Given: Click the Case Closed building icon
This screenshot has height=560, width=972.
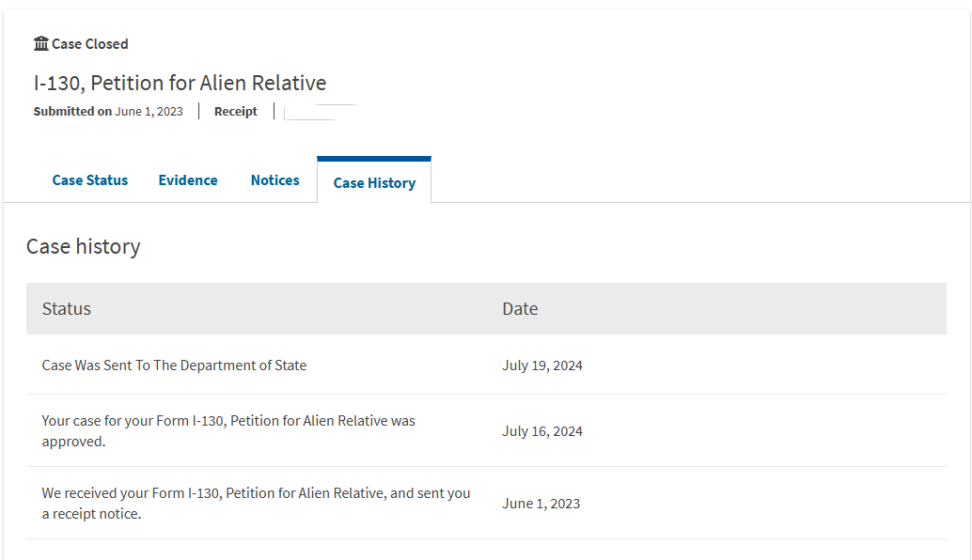Looking at the screenshot, I should tap(41, 43).
